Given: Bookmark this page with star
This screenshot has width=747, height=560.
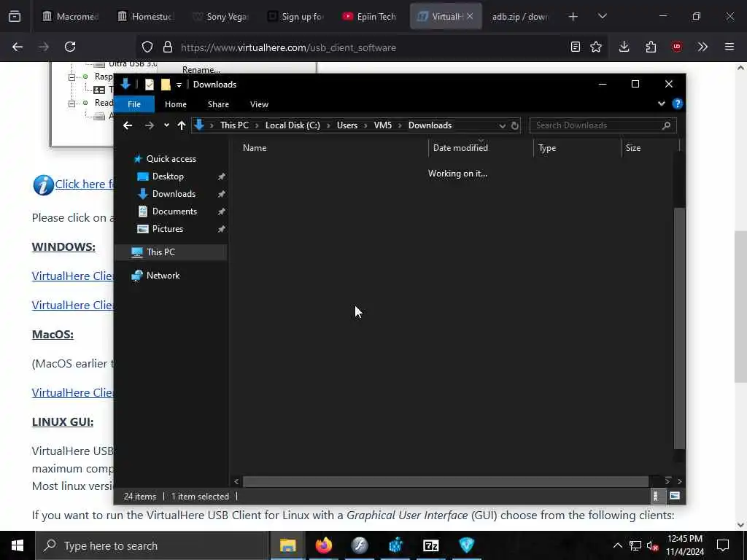Looking at the screenshot, I should click(596, 47).
